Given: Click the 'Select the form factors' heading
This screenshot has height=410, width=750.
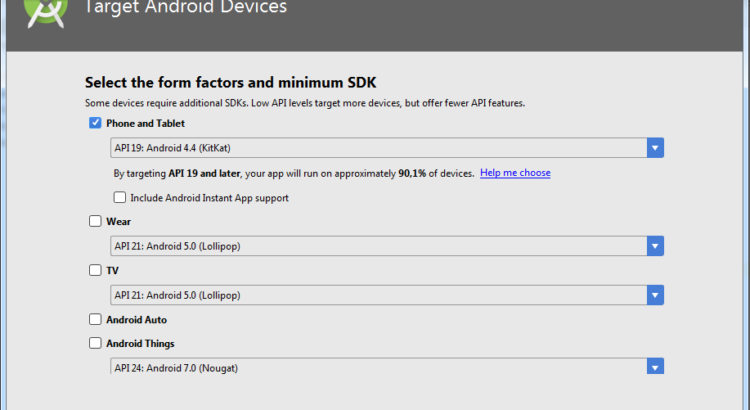Looking at the screenshot, I should 230,82.
